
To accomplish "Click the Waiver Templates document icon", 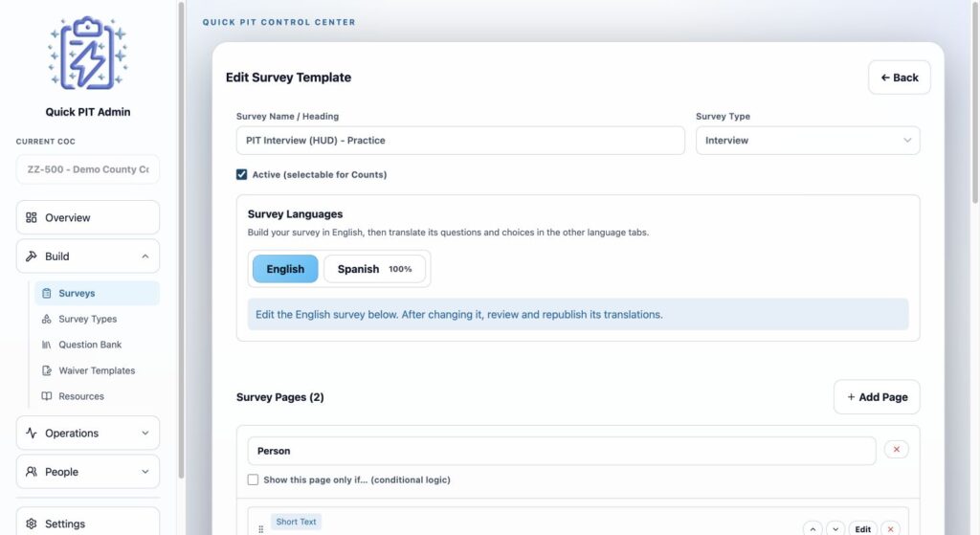I will [x=46, y=370].
